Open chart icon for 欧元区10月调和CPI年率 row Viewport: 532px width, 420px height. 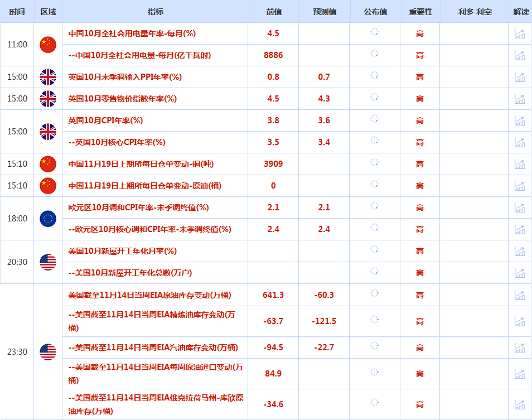coord(520,207)
